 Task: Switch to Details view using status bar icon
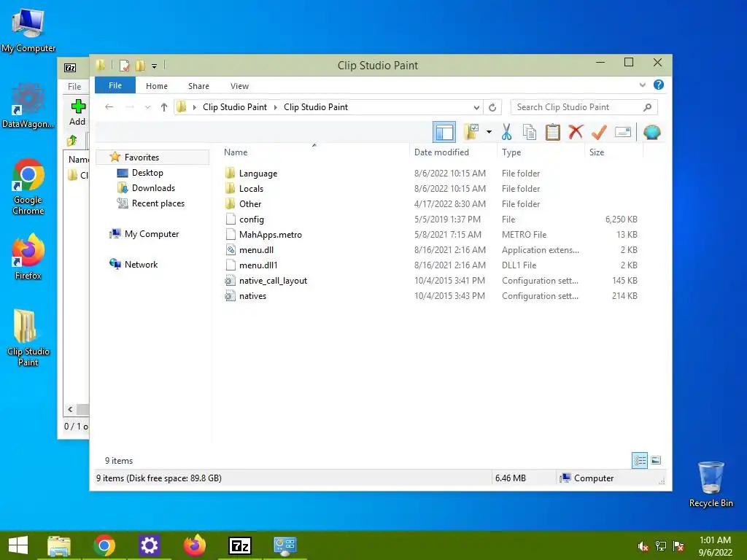tap(639, 460)
